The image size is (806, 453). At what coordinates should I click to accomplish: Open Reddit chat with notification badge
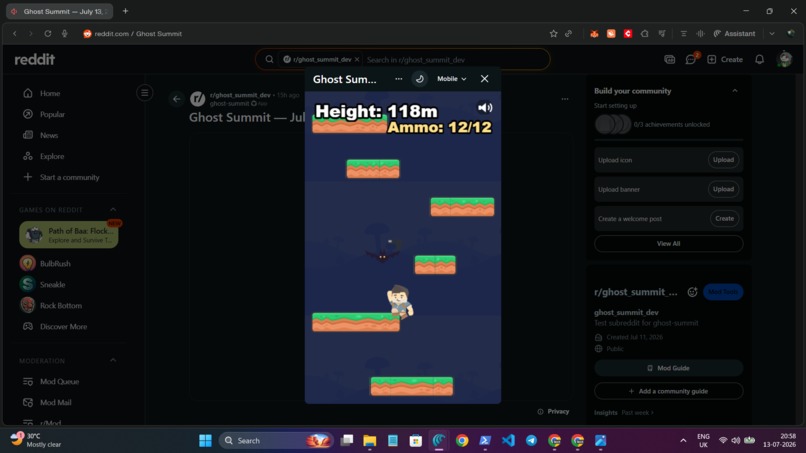[x=691, y=59]
